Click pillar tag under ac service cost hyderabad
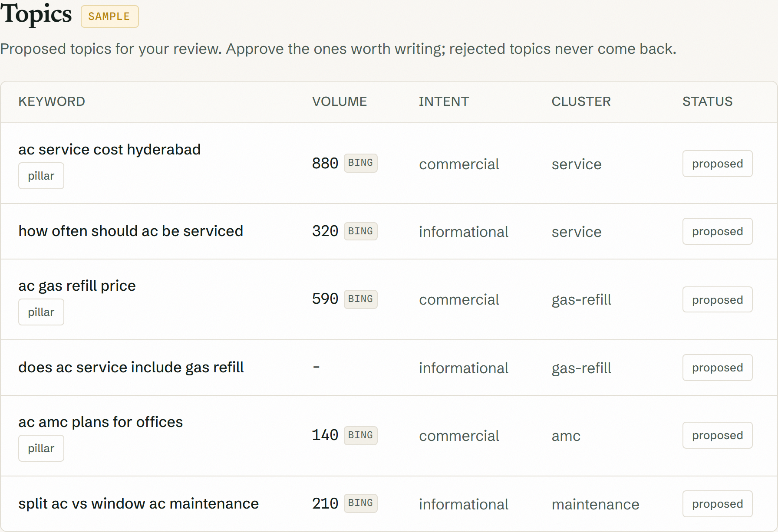The image size is (778, 532). pos(41,176)
